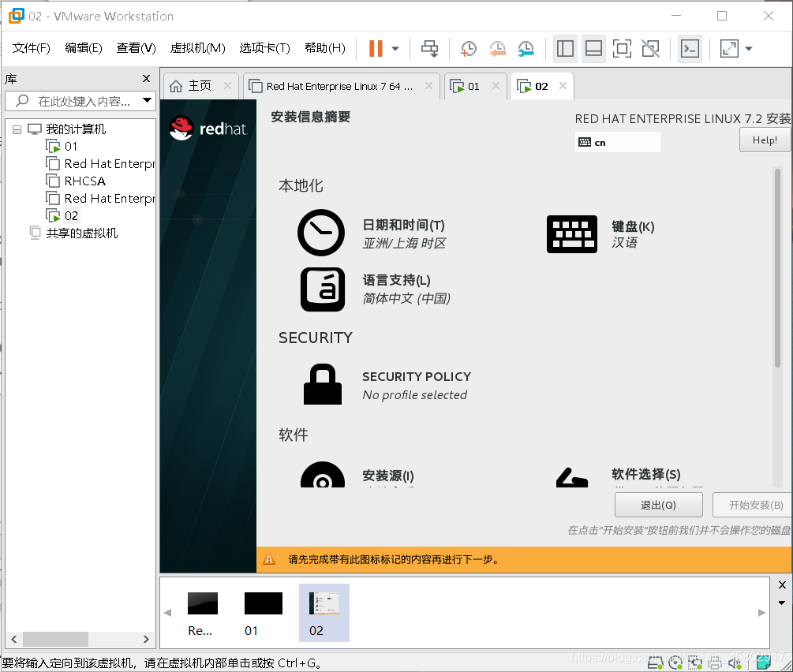Open 语言支持(L) language icon
The height and width of the screenshot is (672, 793).
(x=323, y=289)
